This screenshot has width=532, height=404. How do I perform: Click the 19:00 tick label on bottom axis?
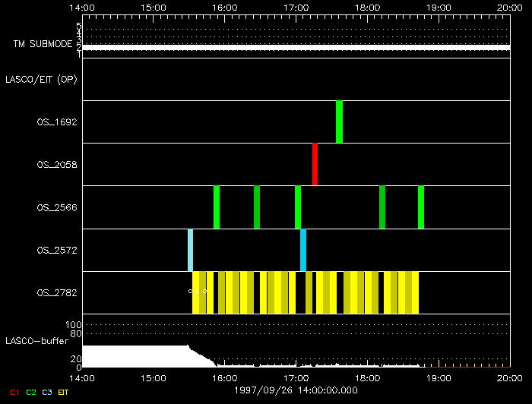pyautogui.click(x=439, y=377)
